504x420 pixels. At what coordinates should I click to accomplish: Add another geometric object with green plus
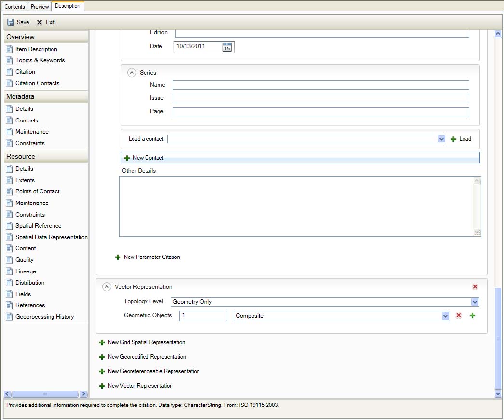click(472, 316)
